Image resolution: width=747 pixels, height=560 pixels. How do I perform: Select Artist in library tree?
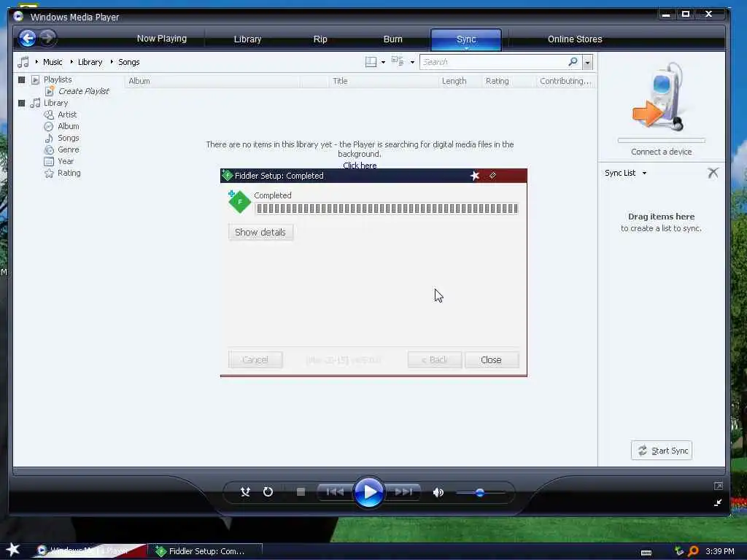tap(67, 114)
